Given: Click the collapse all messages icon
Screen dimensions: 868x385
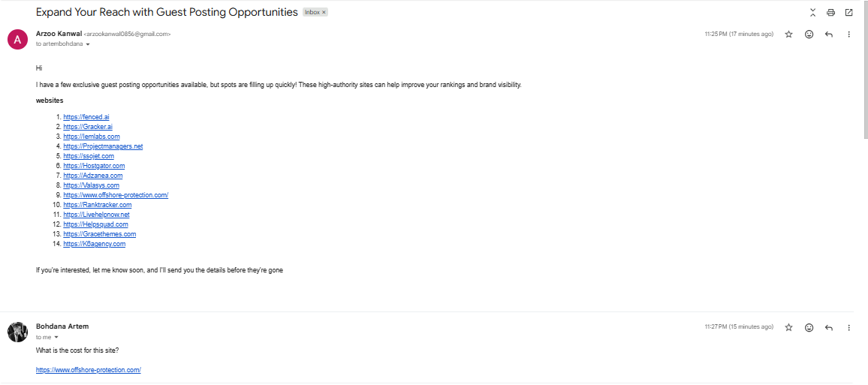Looking at the screenshot, I should [812, 13].
